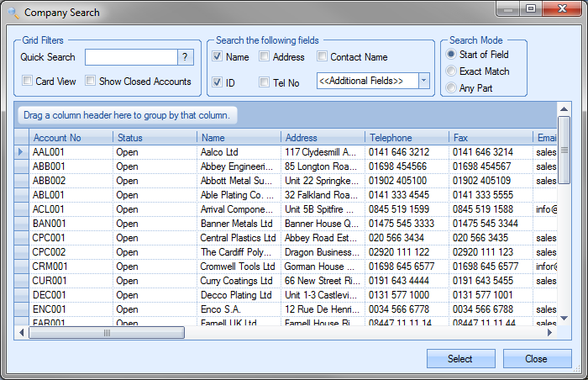The width and height of the screenshot is (588, 380).
Task: Click the vertical scrollbar up arrow
Action: pyautogui.click(x=564, y=108)
